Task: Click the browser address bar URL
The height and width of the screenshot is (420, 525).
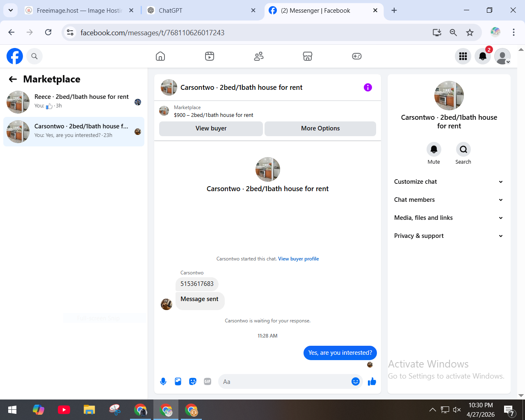Action: [x=152, y=33]
